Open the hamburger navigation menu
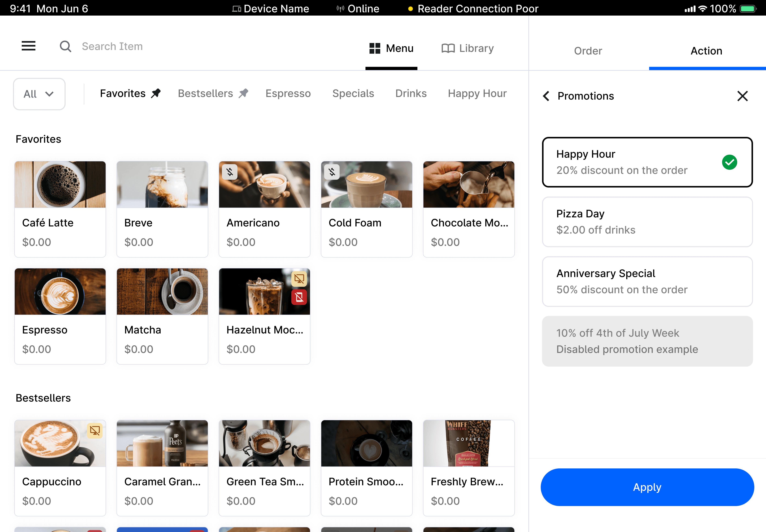766x532 pixels. 28,46
